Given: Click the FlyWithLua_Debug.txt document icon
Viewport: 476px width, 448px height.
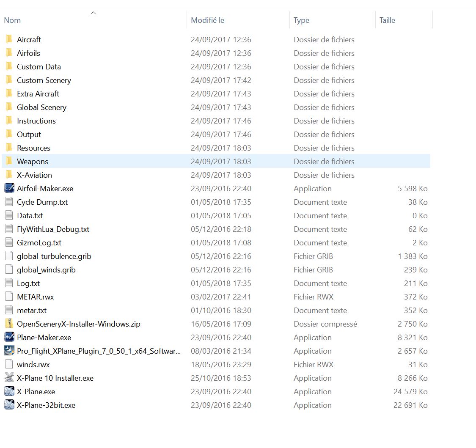Looking at the screenshot, I should (9, 229).
